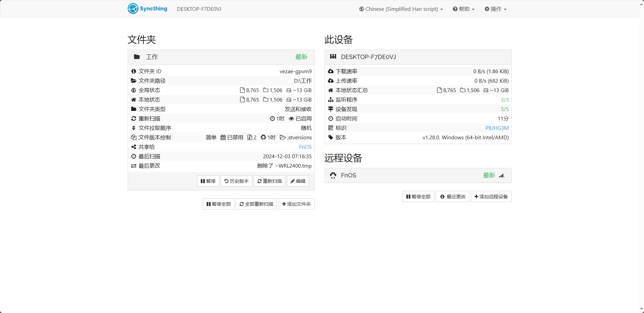This screenshot has width=644, height=313.
Task: Click the version text v1.28.0, Windows
Action: (x=465, y=137)
